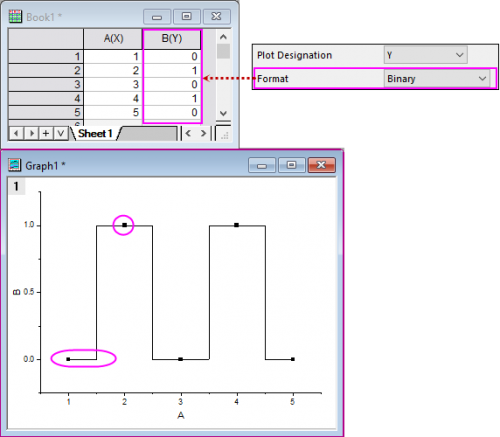Screen dimensions: 500x437
Task: Click the scroll up arrow in the Book1 worksheet
Action: pyautogui.click(x=223, y=37)
